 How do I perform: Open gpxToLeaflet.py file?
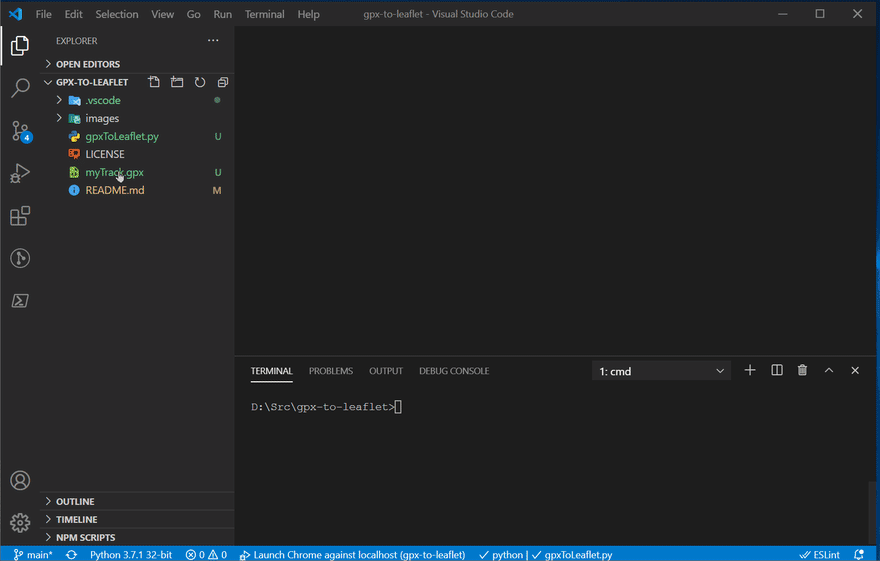(137, 136)
